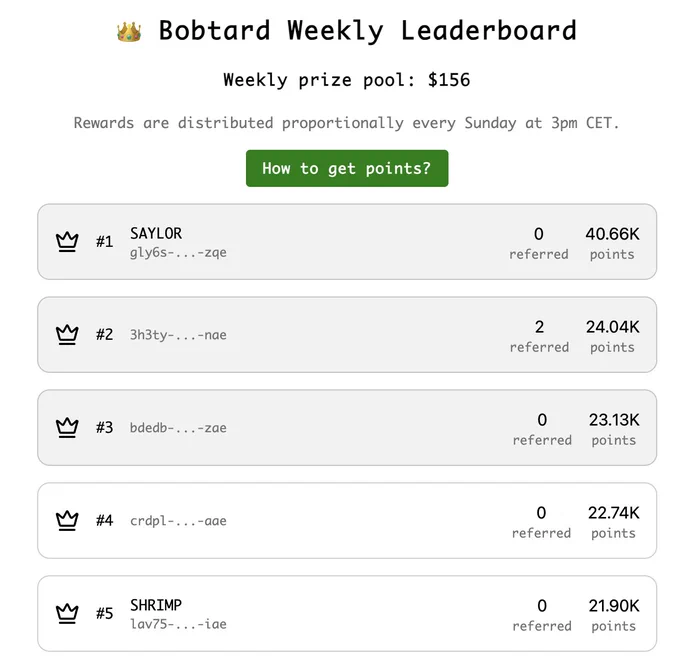Click the 2 referred count
This screenshot has height=660, width=680.
click(539, 327)
